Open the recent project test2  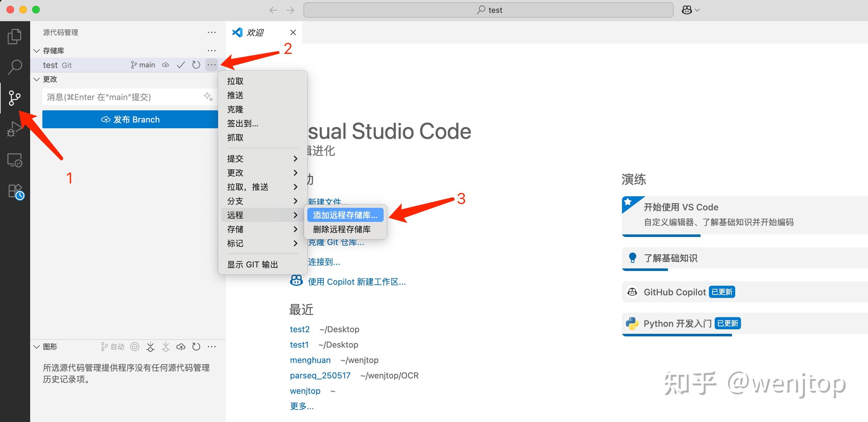click(x=300, y=329)
